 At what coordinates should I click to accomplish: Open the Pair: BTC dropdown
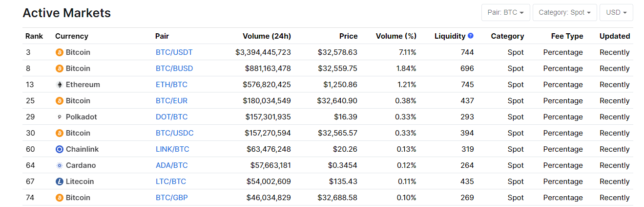click(505, 13)
